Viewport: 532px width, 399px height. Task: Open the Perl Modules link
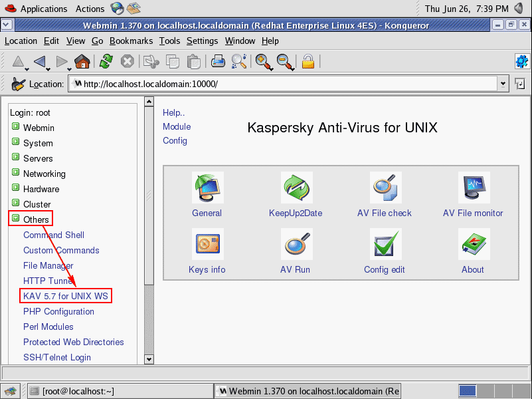point(48,327)
